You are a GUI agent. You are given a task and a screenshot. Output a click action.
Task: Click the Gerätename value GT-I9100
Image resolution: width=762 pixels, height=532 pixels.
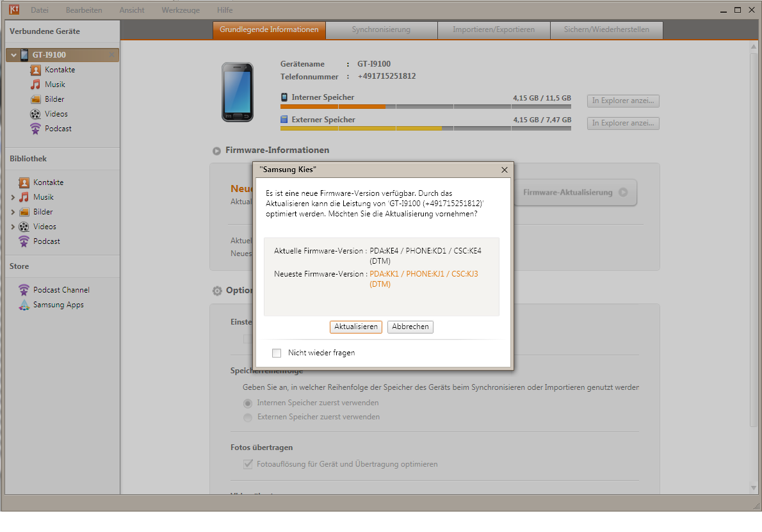pyautogui.click(x=374, y=64)
